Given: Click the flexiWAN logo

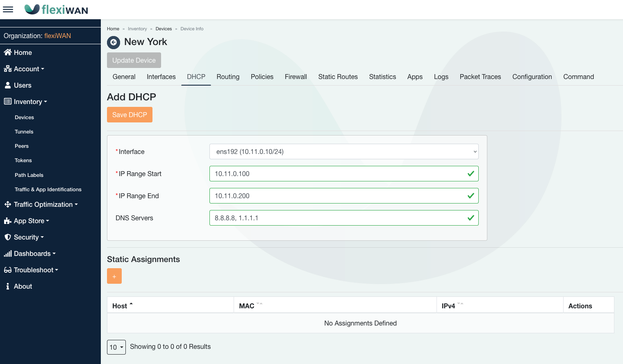Looking at the screenshot, I should pyautogui.click(x=56, y=9).
